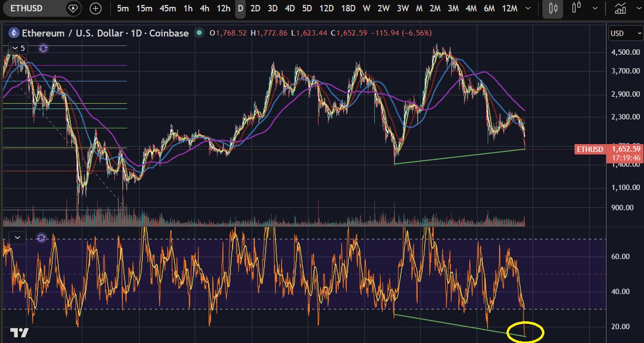Choose the 3D timeframe
644x343 pixels.
[273, 9]
